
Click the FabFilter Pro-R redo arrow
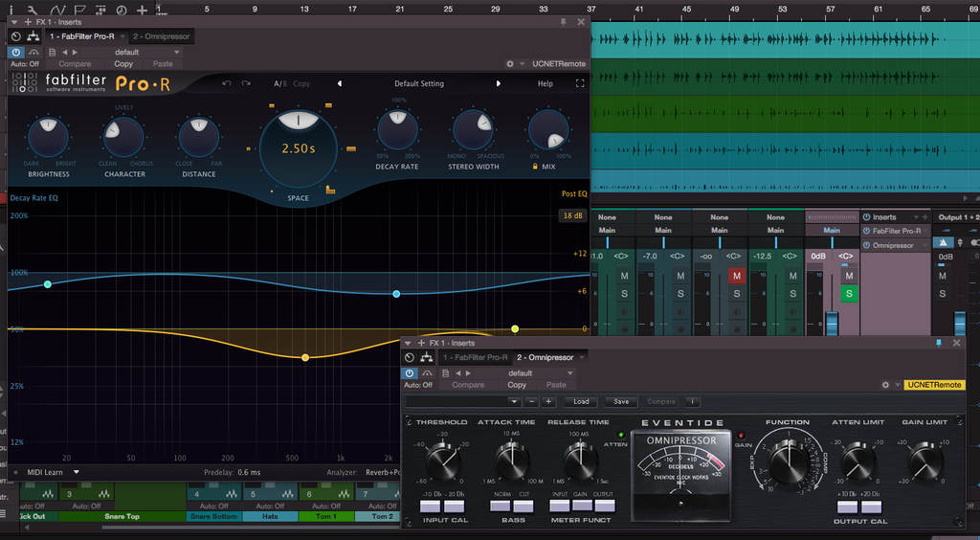(x=246, y=83)
